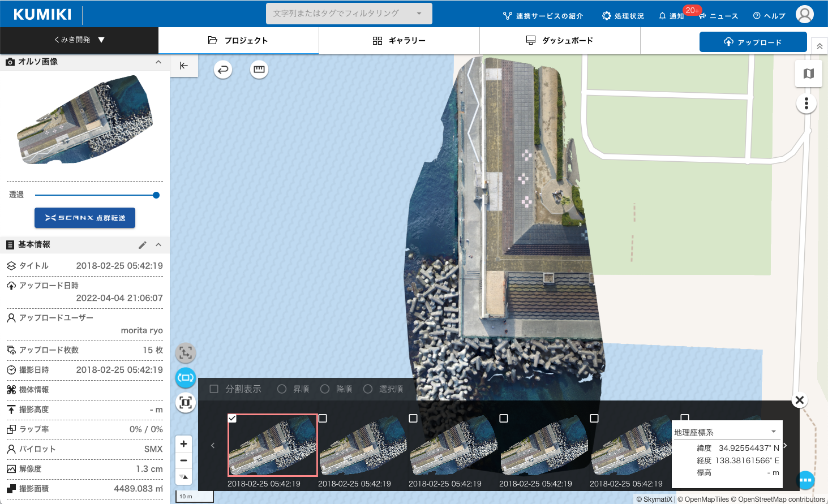Open the user account avatar
The width and height of the screenshot is (828, 504).
click(x=804, y=14)
